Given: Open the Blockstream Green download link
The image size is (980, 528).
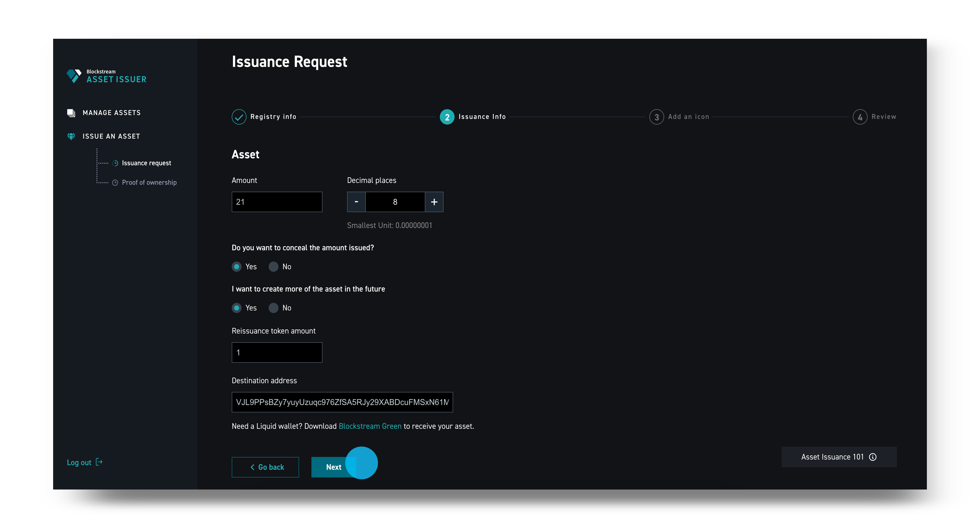Looking at the screenshot, I should click(370, 426).
